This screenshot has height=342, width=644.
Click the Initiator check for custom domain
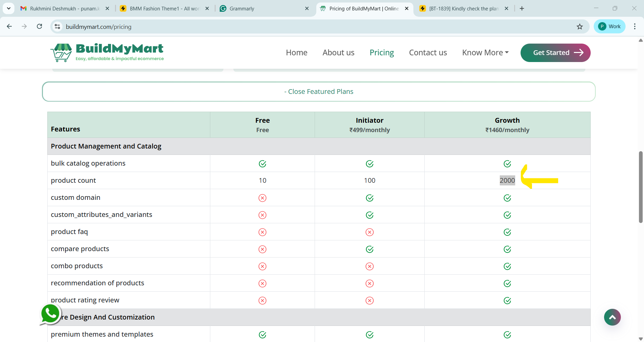pos(370,198)
